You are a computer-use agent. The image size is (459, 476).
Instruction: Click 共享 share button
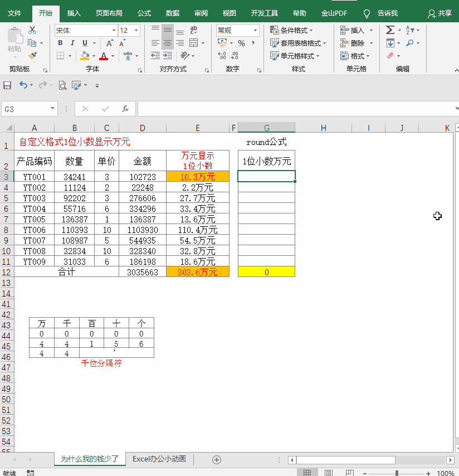point(440,13)
